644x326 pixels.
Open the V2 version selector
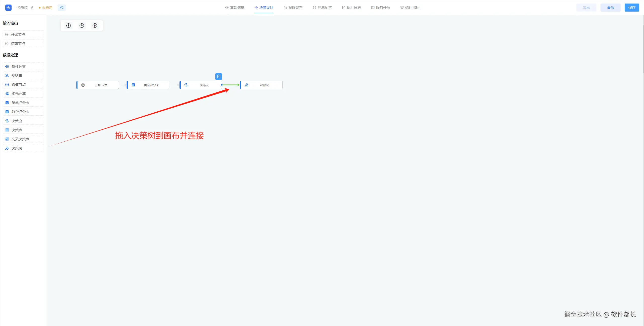coord(62,8)
